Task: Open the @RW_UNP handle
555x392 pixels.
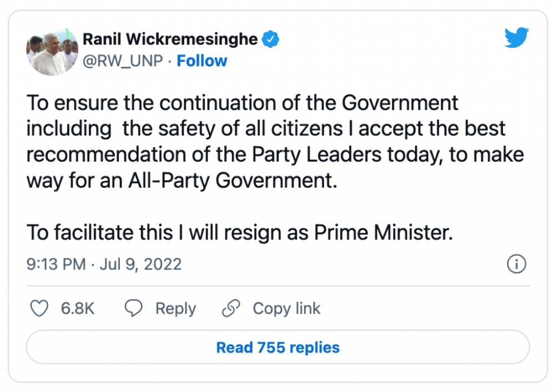Action: click(x=123, y=61)
